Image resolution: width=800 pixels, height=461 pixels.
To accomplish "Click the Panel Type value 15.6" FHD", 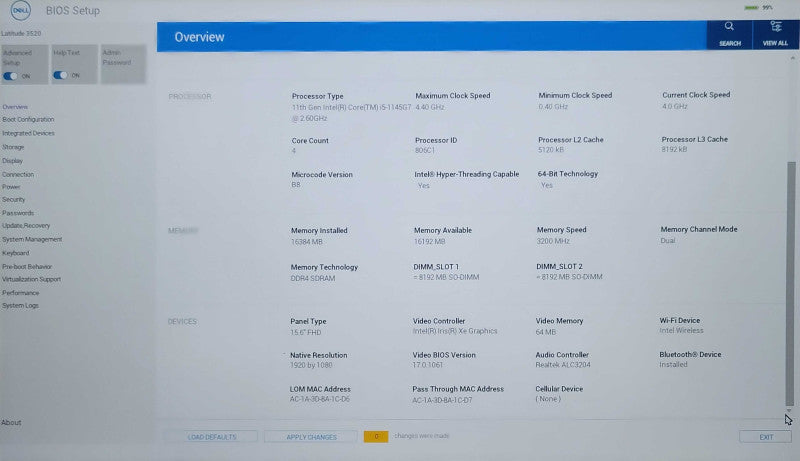I will pos(306,332).
